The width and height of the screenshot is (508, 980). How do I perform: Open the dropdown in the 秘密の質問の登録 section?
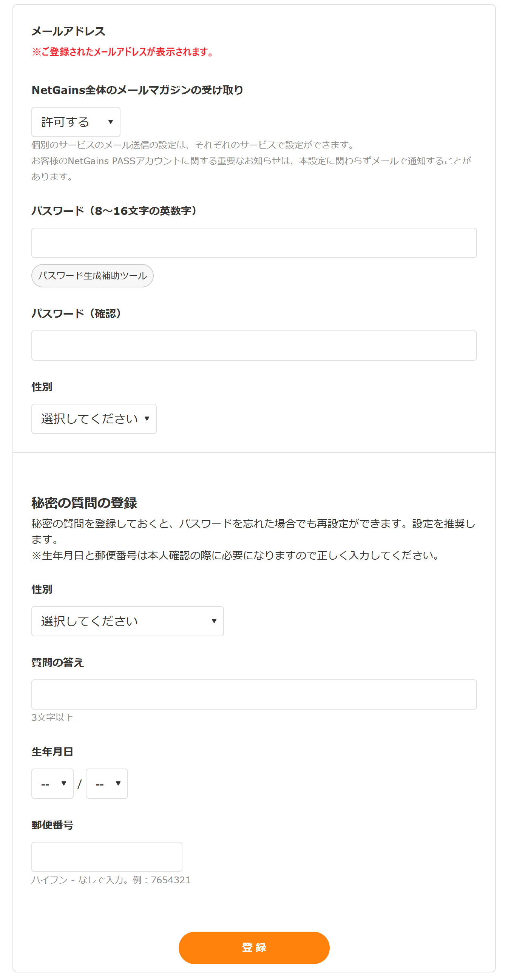point(127,621)
